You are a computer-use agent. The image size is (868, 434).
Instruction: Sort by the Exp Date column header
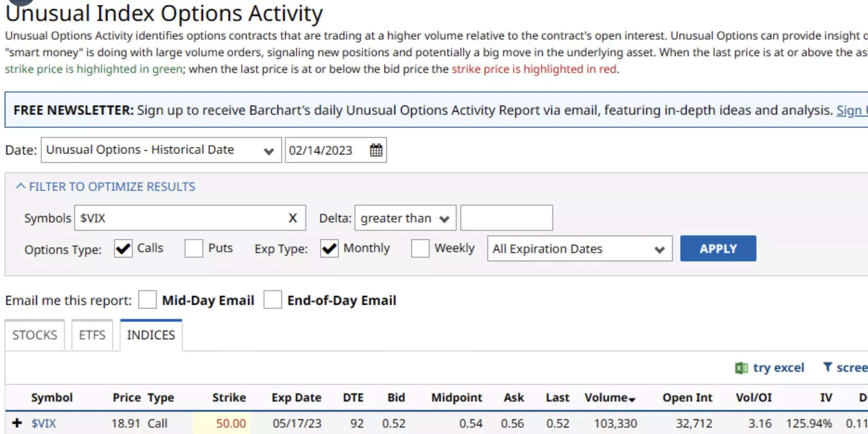(296, 398)
